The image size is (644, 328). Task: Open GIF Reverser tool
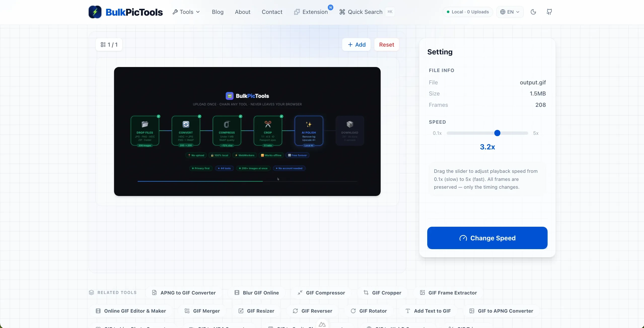pos(312,311)
